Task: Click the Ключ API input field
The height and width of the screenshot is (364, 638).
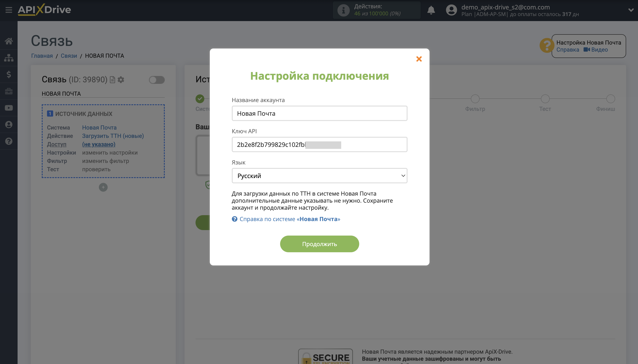Action: click(319, 144)
